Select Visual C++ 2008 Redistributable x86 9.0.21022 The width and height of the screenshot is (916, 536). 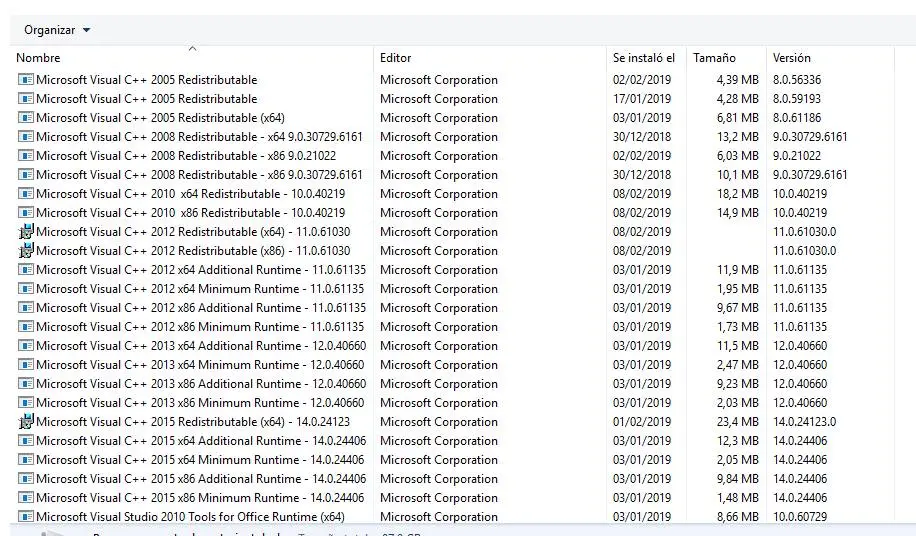point(185,156)
